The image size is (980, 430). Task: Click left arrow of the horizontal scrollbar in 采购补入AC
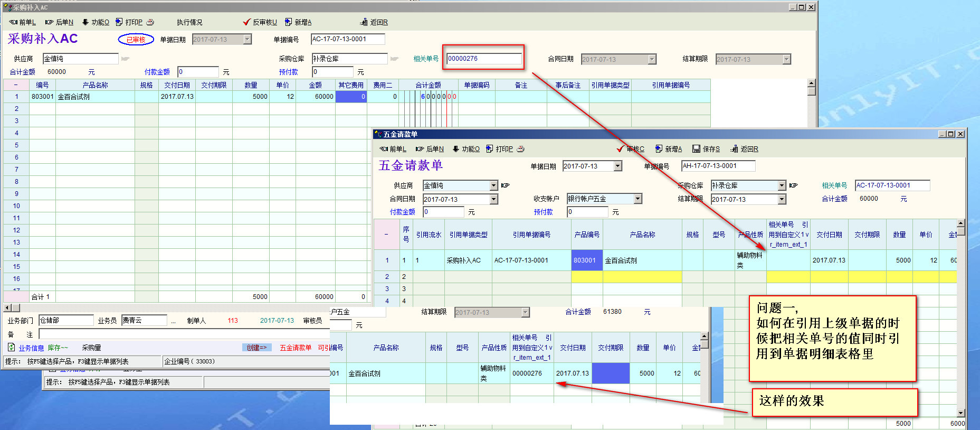pos(7,307)
